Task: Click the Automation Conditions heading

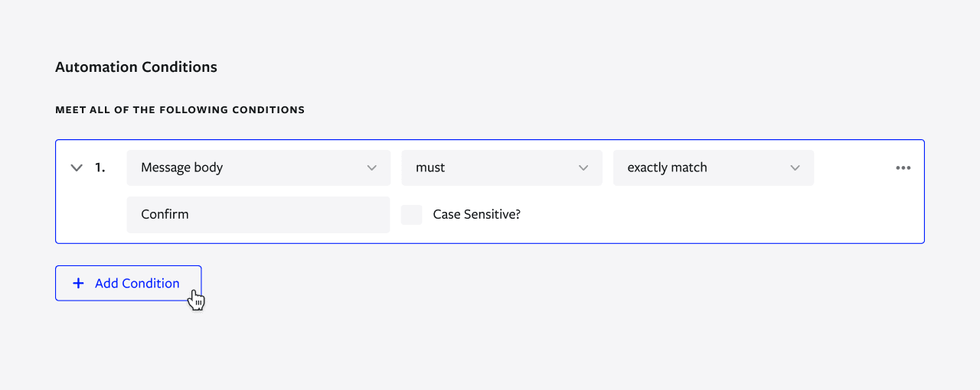Action: click(x=136, y=67)
